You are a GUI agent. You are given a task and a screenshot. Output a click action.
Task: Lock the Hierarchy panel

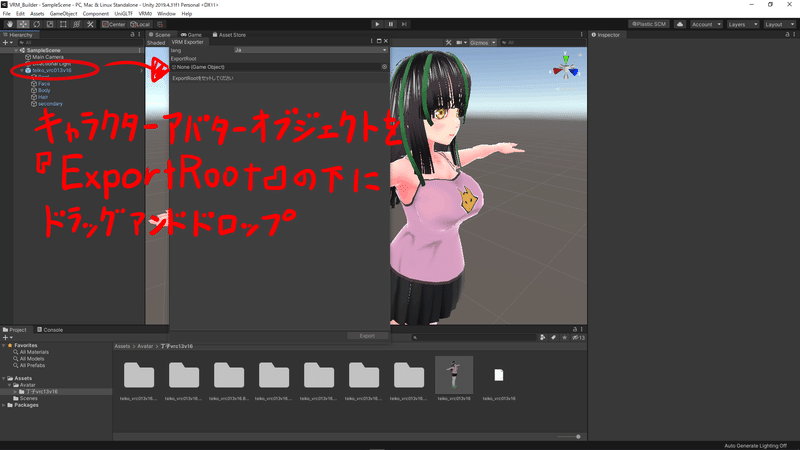click(x=132, y=34)
